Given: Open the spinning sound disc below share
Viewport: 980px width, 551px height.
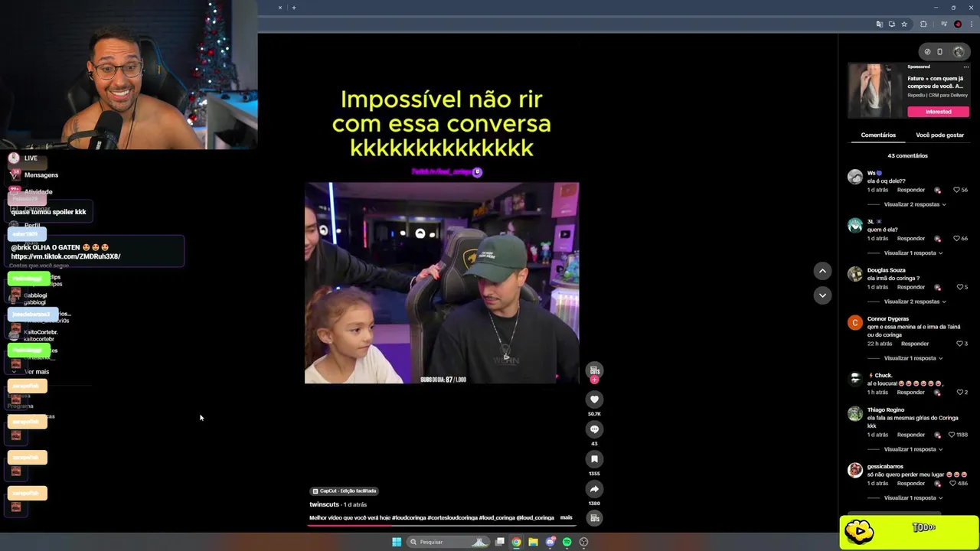Looking at the screenshot, I should tap(594, 518).
